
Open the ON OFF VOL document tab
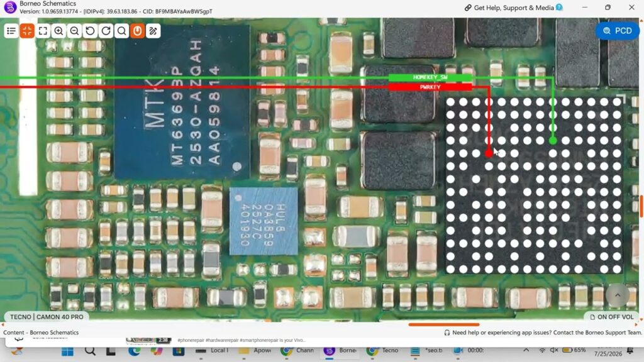point(611,317)
